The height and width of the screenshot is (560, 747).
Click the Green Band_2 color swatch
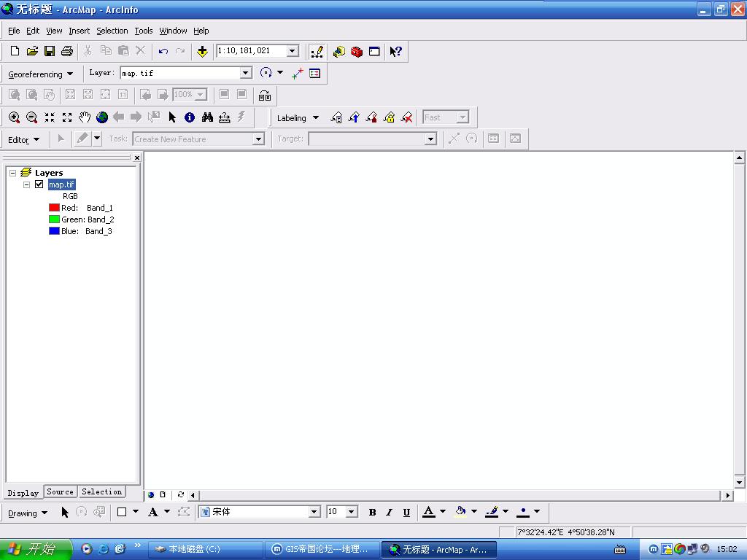coord(54,219)
